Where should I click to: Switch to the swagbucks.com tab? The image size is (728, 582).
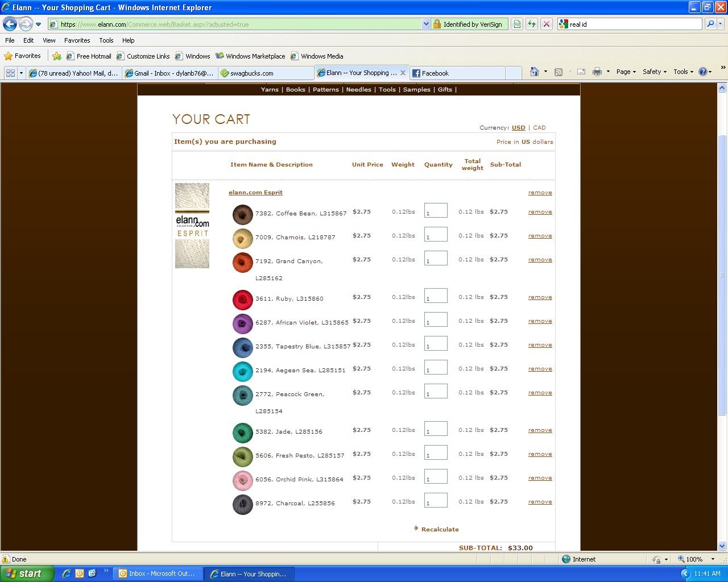tap(266, 73)
